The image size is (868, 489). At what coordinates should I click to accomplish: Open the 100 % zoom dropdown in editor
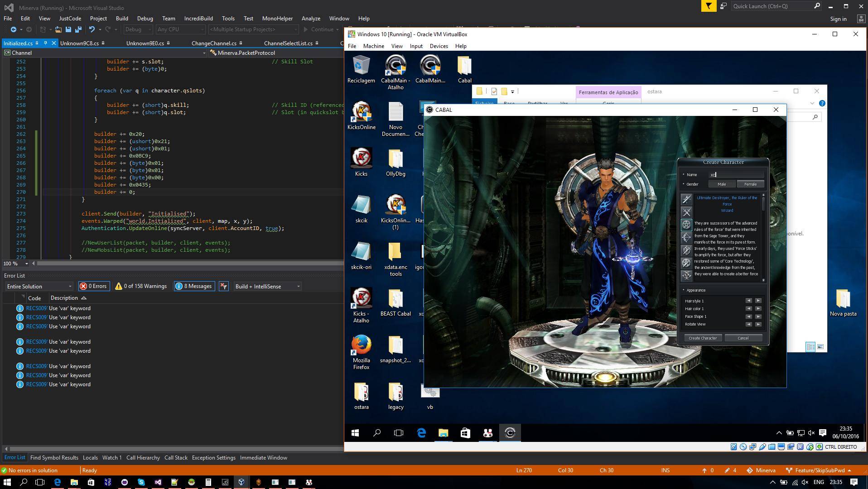click(16, 264)
